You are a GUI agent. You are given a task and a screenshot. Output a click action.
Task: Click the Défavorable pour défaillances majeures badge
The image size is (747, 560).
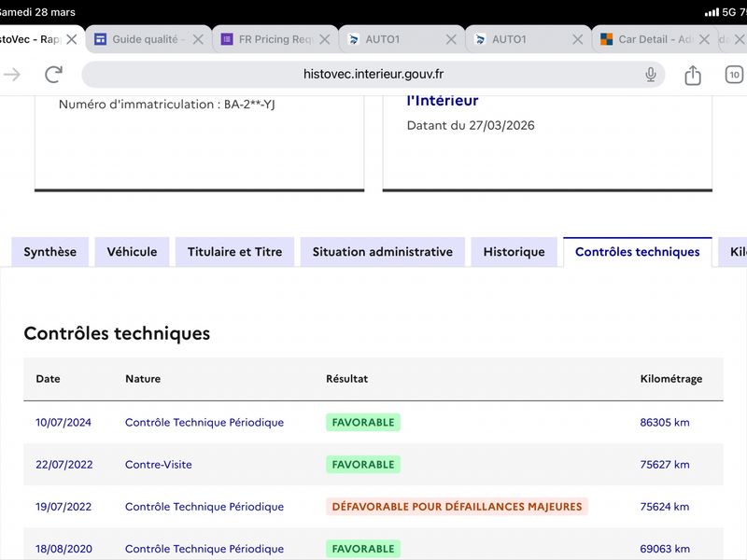pos(457,507)
